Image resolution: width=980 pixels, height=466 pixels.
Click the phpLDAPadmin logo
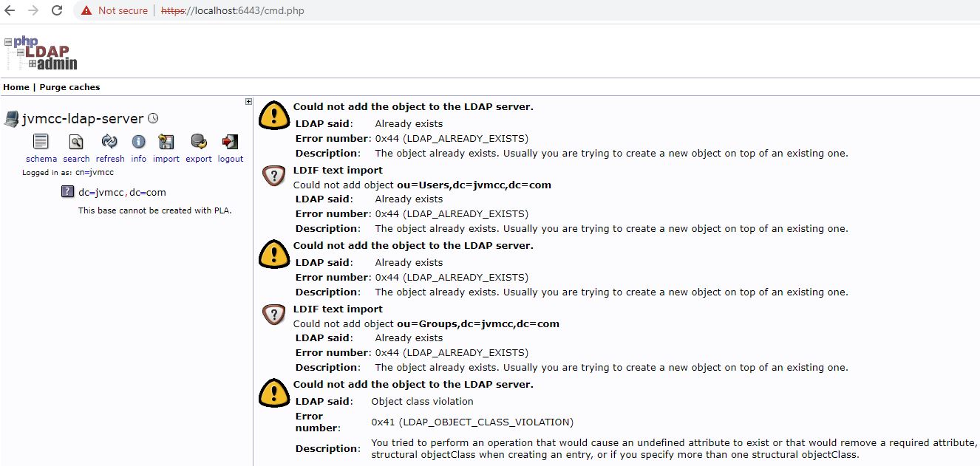pyautogui.click(x=41, y=53)
